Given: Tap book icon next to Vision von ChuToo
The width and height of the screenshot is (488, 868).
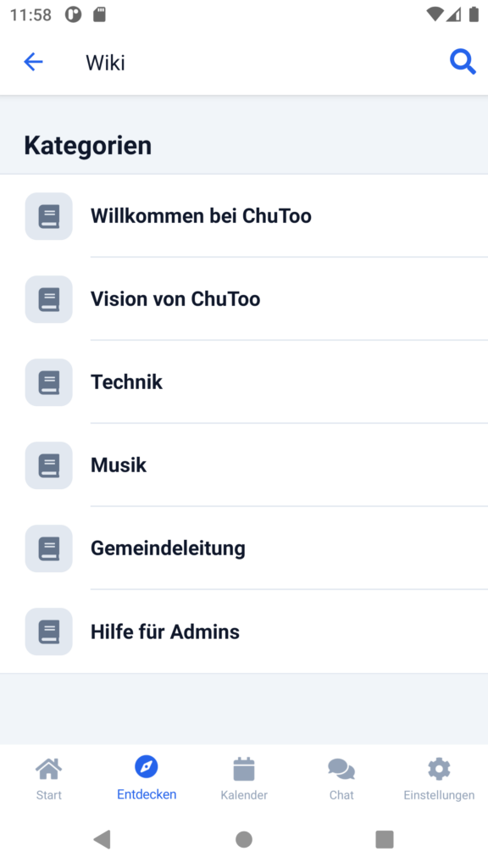Looking at the screenshot, I should tap(48, 299).
